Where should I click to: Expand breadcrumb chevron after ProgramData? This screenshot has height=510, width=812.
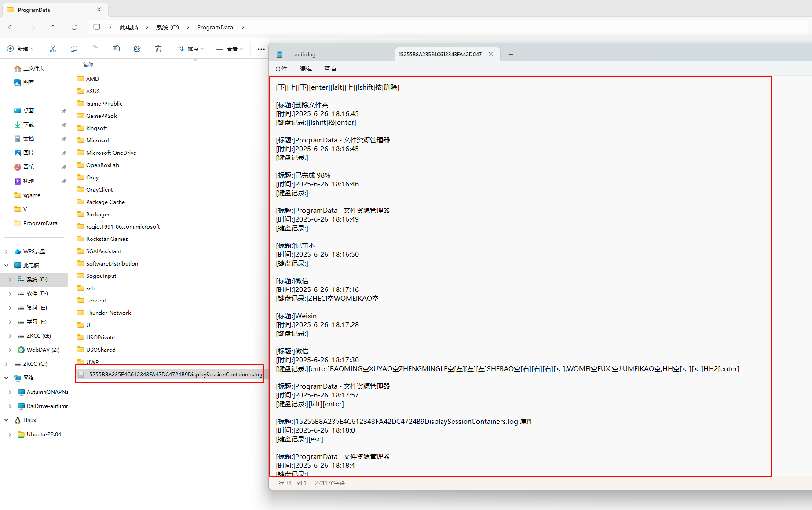pyautogui.click(x=243, y=27)
